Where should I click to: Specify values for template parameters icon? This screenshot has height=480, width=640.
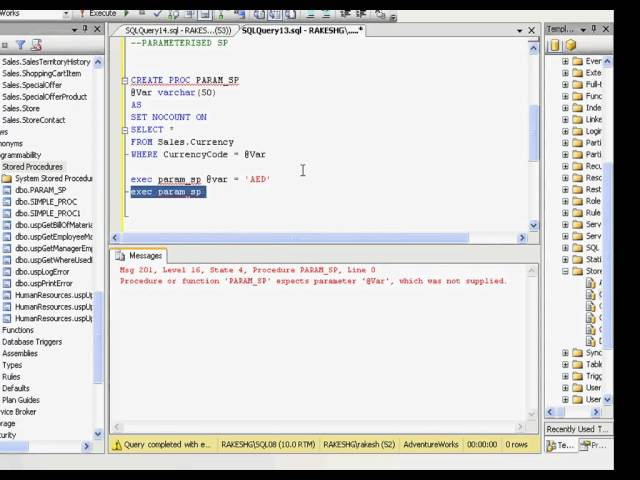[x=380, y=14]
